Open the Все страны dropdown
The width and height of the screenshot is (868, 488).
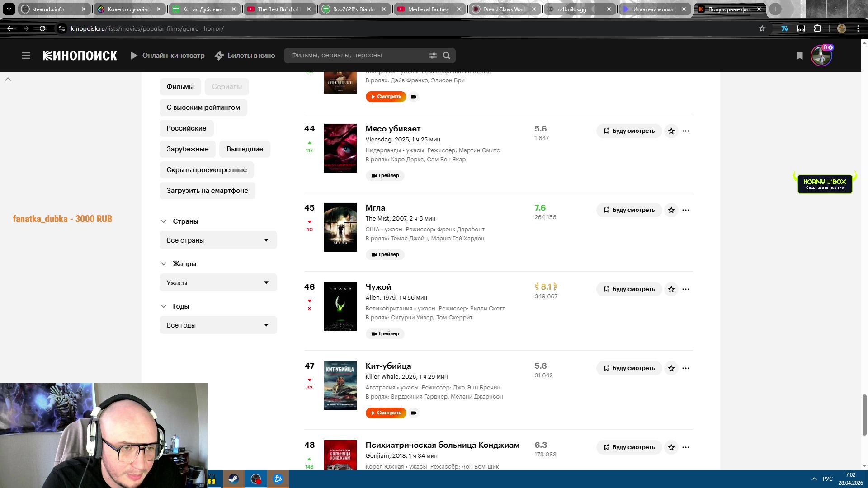(218, 240)
